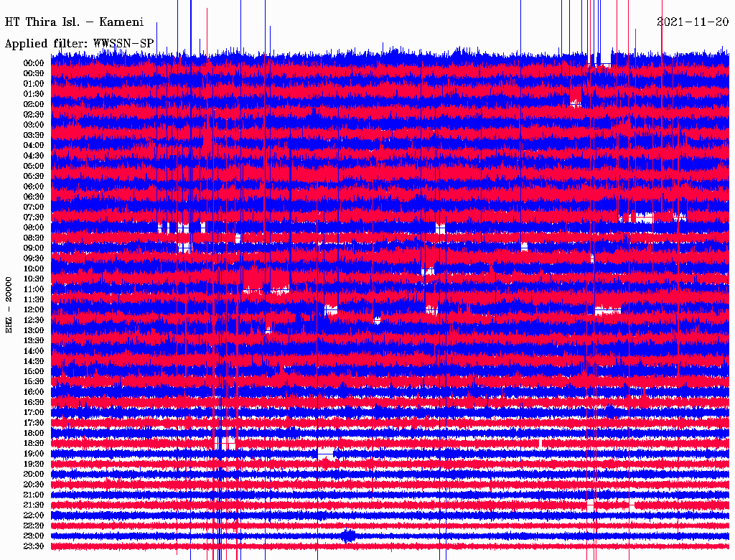Select the 21:30 time label
This screenshot has width=735, height=560.
click(33, 505)
